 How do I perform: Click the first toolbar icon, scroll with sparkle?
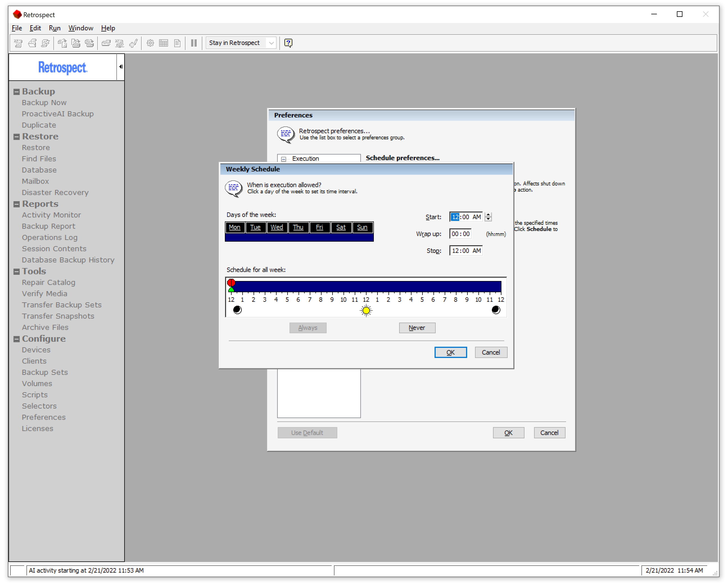click(x=18, y=43)
